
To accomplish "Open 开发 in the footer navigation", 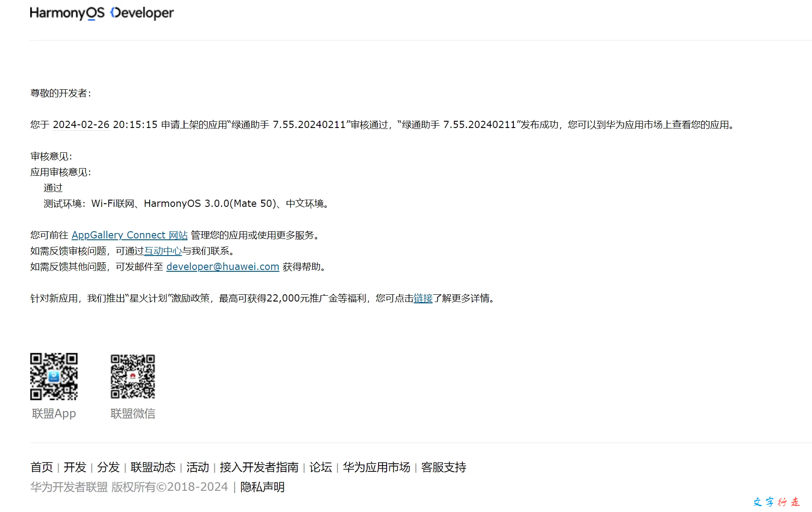I will tap(75, 467).
